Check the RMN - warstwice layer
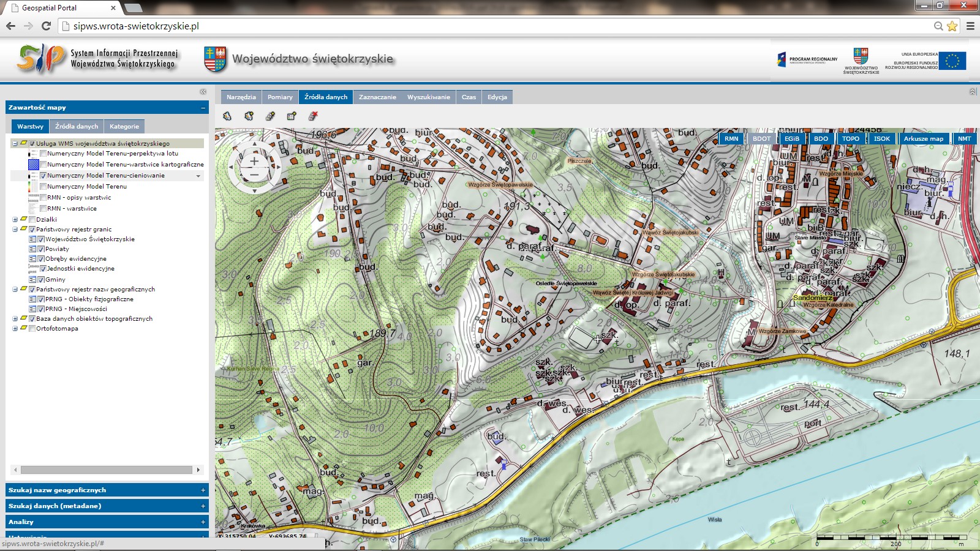 [x=43, y=209]
